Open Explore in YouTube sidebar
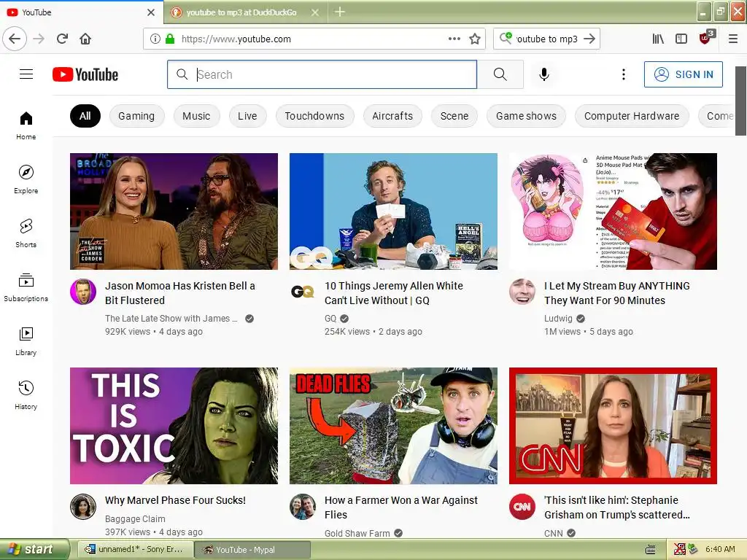The width and height of the screenshot is (747, 560). click(26, 179)
